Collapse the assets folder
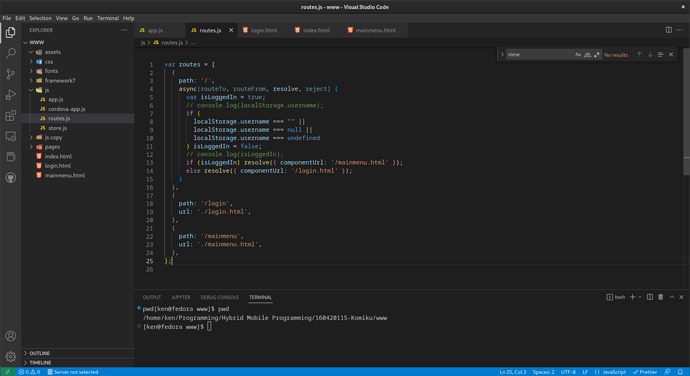Viewport: 690px width, 376px height. point(31,52)
